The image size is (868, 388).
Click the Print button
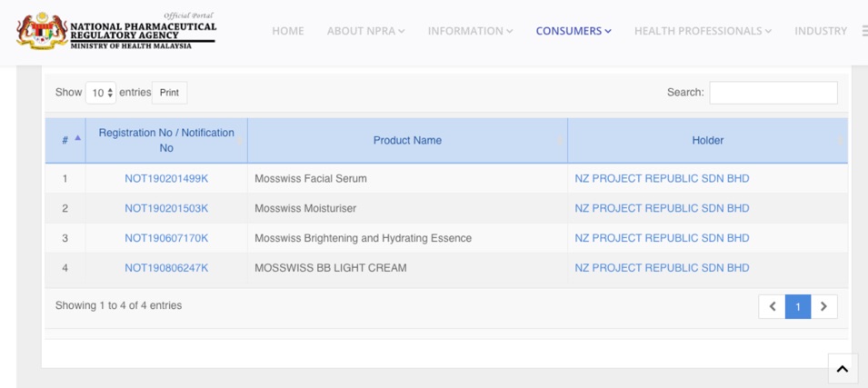[169, 93]
